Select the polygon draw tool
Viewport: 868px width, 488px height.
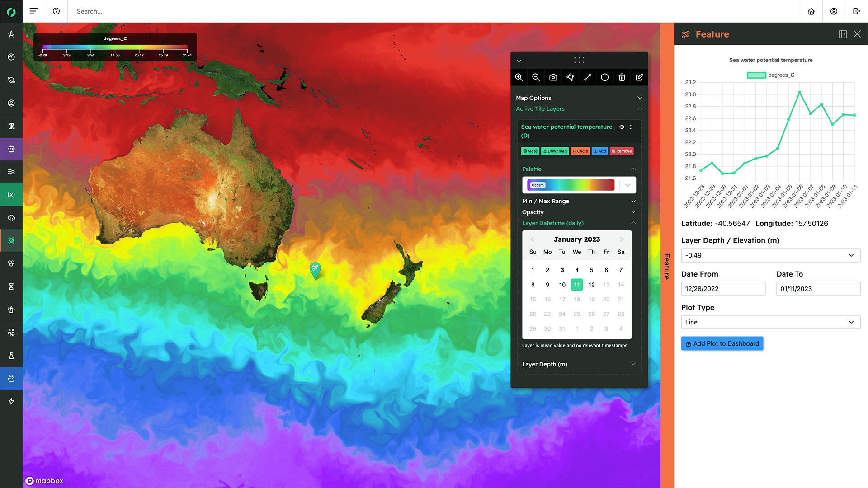tap(570, 77)
